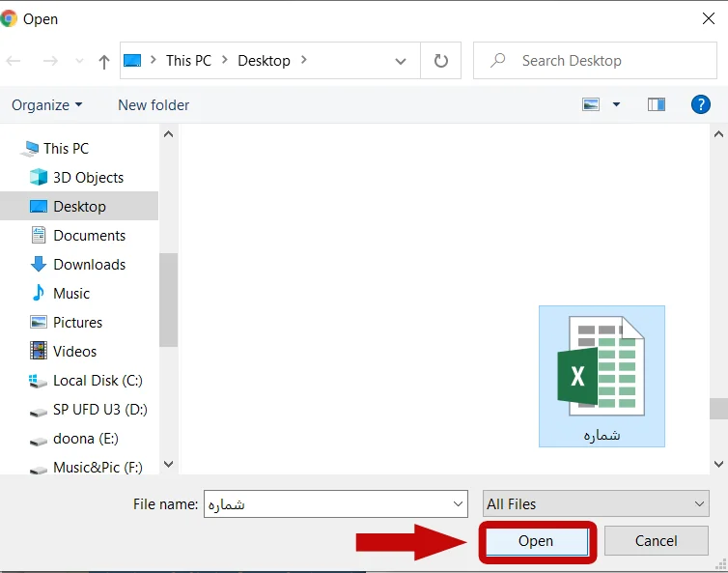
Task: Click New folder in the toolbar
Action: (154, 105)
